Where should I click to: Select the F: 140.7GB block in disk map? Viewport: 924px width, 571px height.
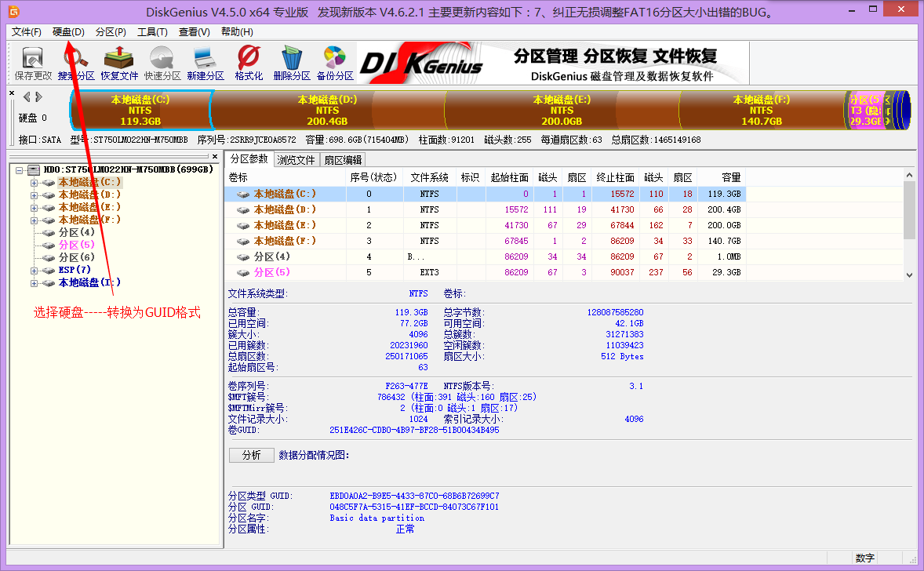[x=762, y=110]
